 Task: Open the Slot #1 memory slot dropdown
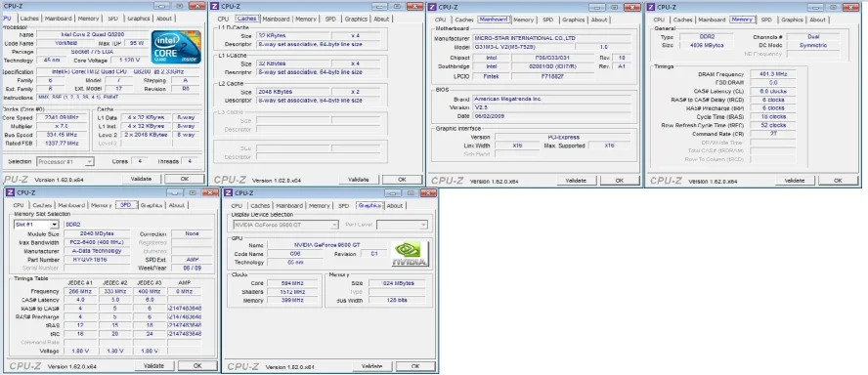(36, 225)
